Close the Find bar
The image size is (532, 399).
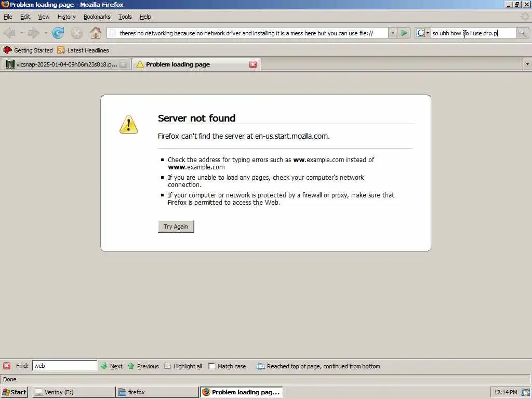coord(7,366)
